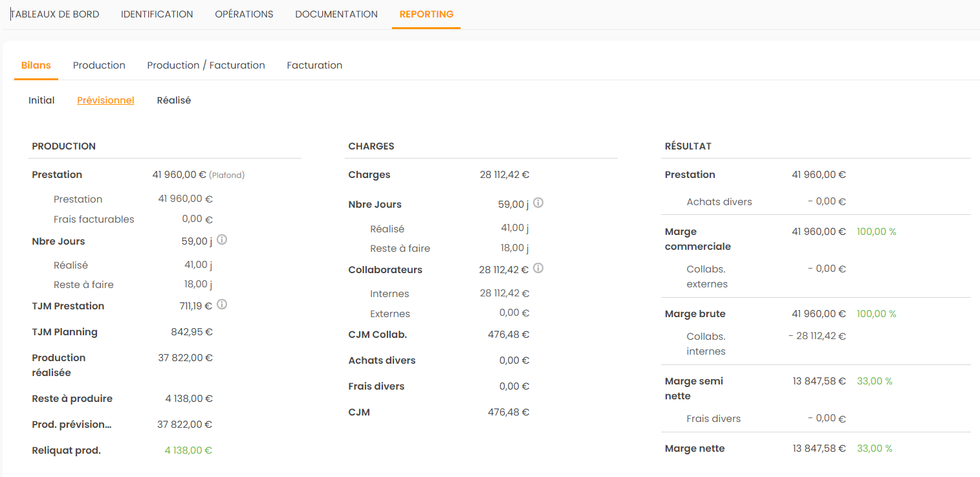Click the Plafond note beside Prestation
Viewport: 980px width, 477px height.
coord(227,175)
